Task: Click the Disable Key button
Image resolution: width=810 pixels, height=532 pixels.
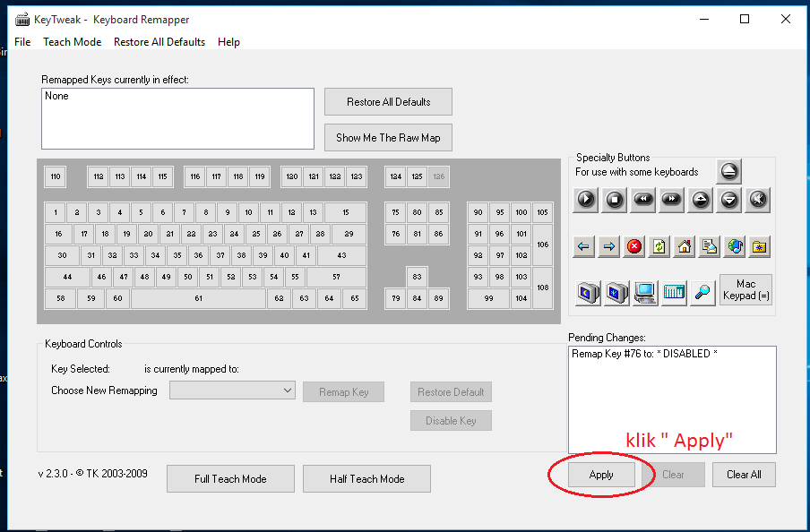Action: click(451, 420)
